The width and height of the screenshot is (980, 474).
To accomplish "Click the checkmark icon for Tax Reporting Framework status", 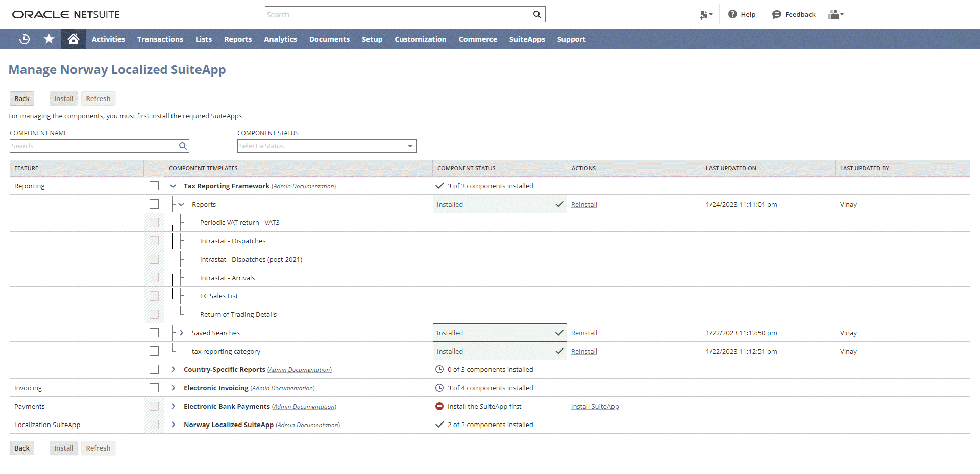I will [x=439, y=186].
